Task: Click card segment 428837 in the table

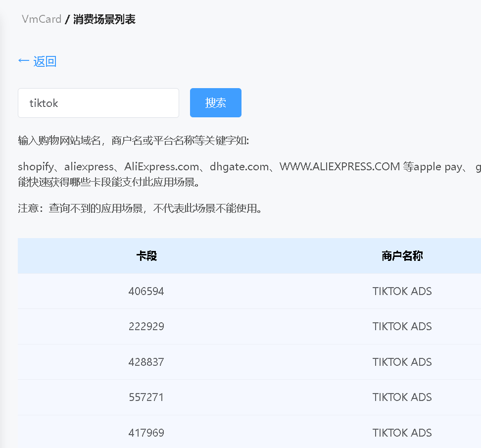Action: click(146, 362)
